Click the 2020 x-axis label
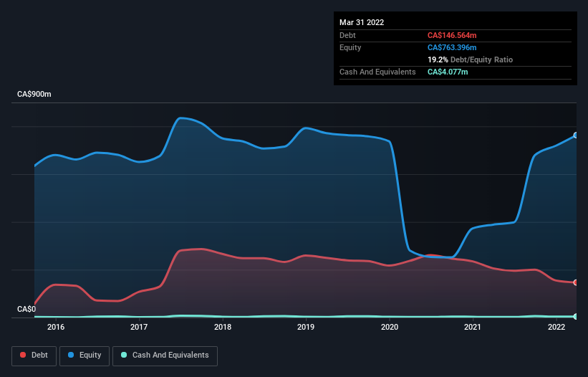 click(x=390, y=327)
